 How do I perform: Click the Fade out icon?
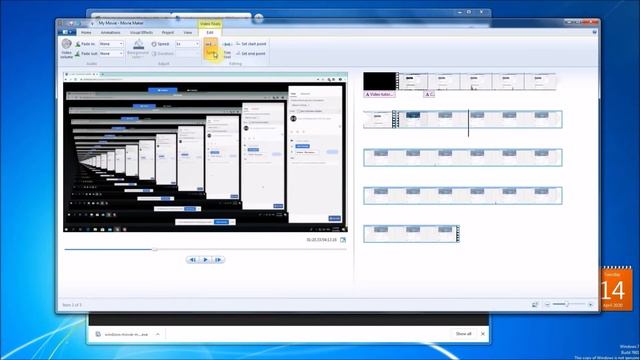[x=78, y=53]
